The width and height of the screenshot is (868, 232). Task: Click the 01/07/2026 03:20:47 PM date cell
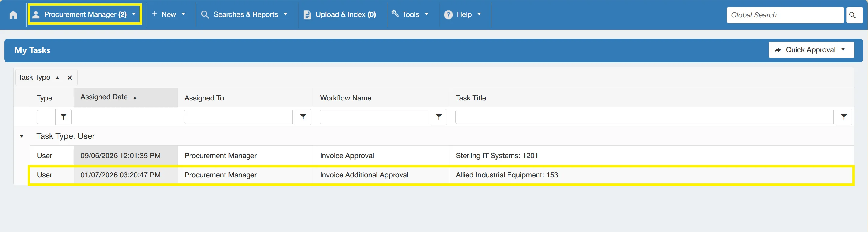click(125, 175)
